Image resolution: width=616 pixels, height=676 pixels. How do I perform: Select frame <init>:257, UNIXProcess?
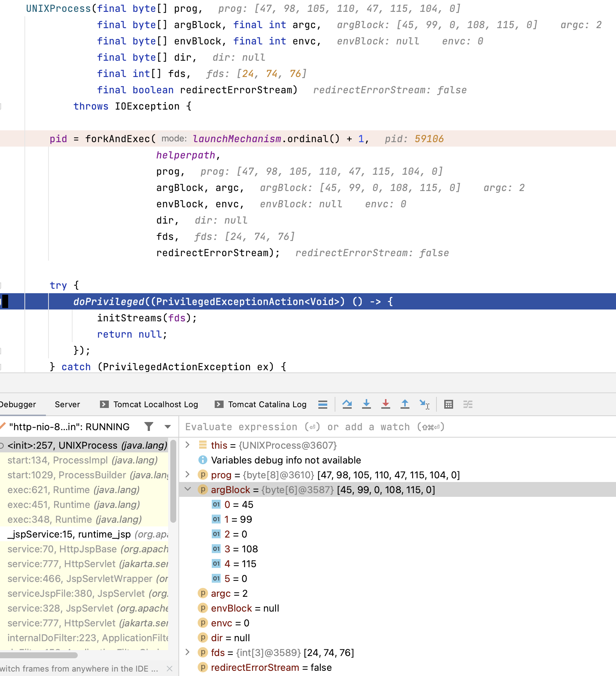tap(84, 445)
